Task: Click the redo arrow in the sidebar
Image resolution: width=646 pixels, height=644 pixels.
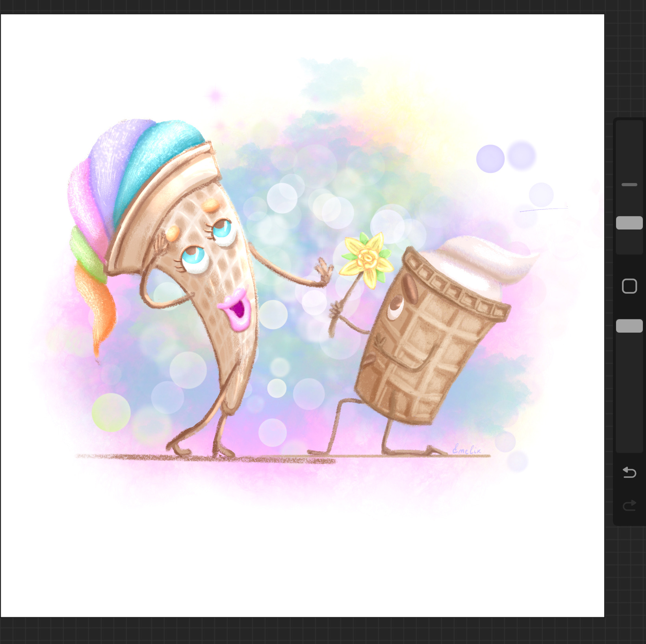Action: coord(629,505)
